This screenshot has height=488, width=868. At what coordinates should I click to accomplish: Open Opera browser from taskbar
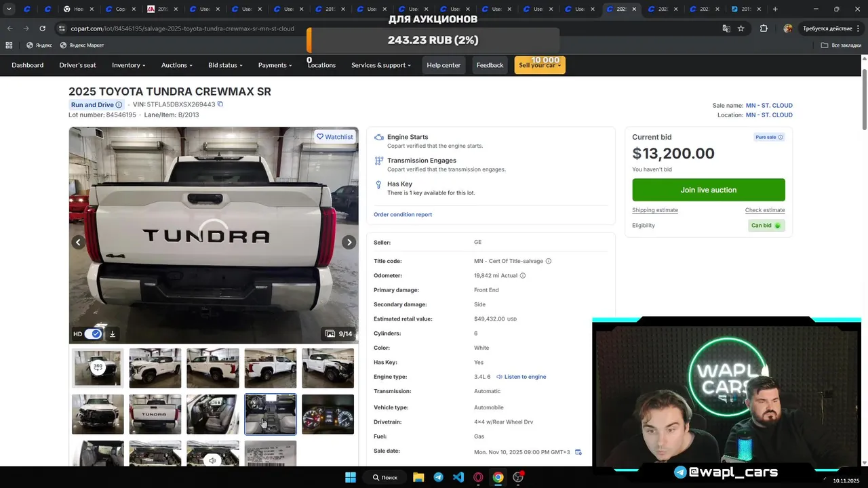(478, 477)
